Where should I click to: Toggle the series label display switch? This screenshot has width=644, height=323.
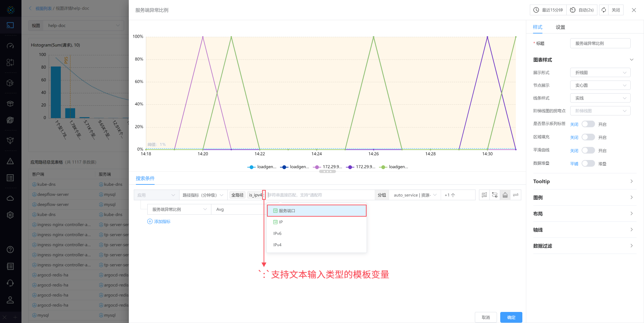pyautogui.click(x=588, y=124)
